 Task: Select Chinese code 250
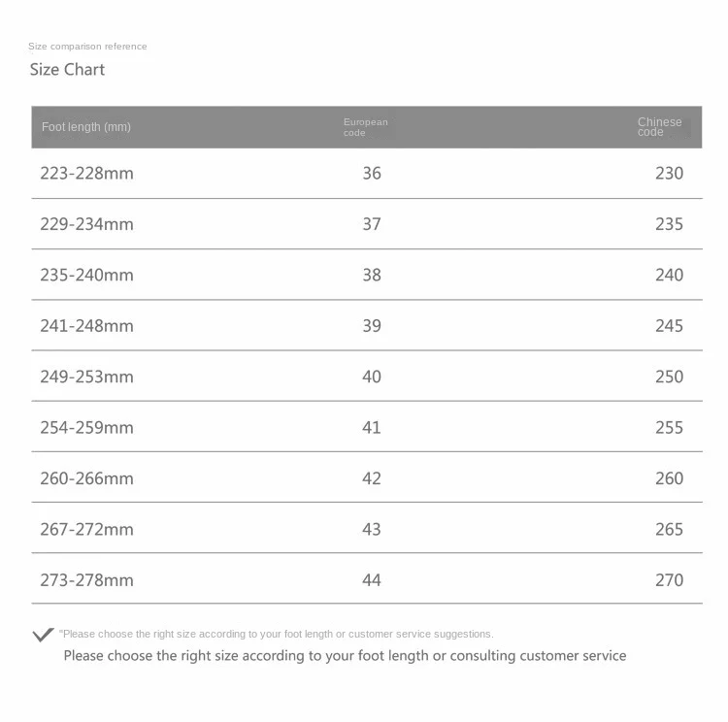[669, 377]
